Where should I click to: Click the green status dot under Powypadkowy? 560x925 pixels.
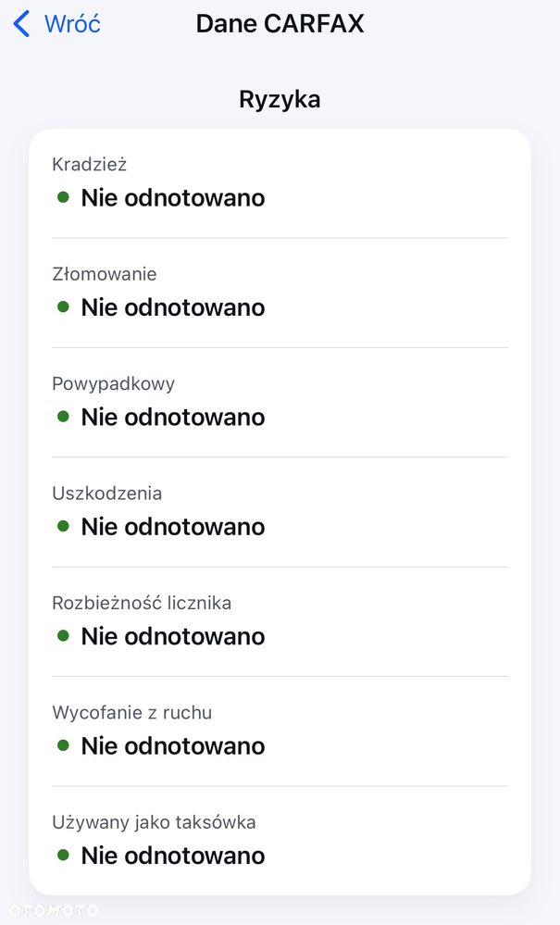coord(63,417)
